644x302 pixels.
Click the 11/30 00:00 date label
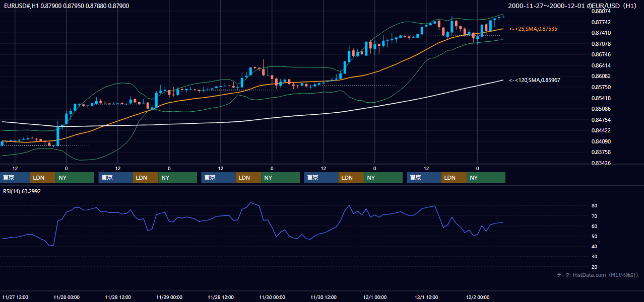(272, 297)
